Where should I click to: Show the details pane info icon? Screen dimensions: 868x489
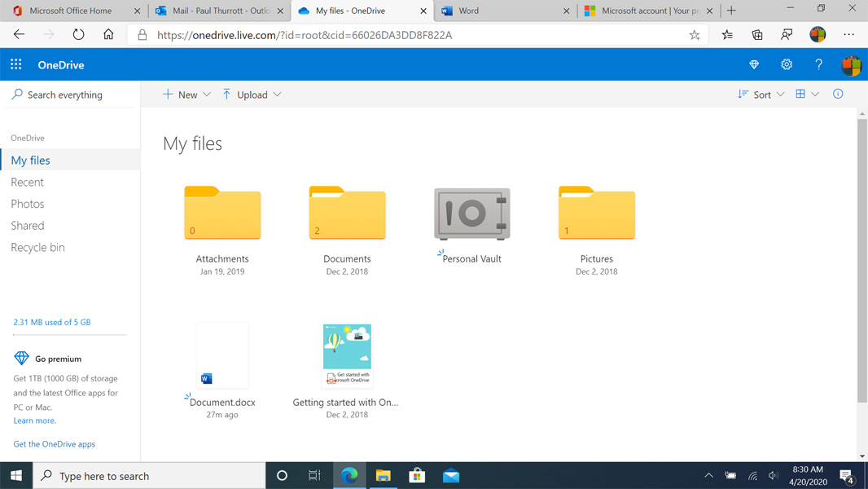pyautogui.click(x=838, y=95)
